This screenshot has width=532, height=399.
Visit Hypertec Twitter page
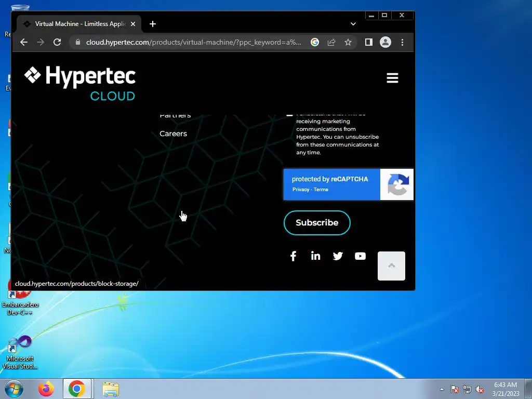click(338, 256)
